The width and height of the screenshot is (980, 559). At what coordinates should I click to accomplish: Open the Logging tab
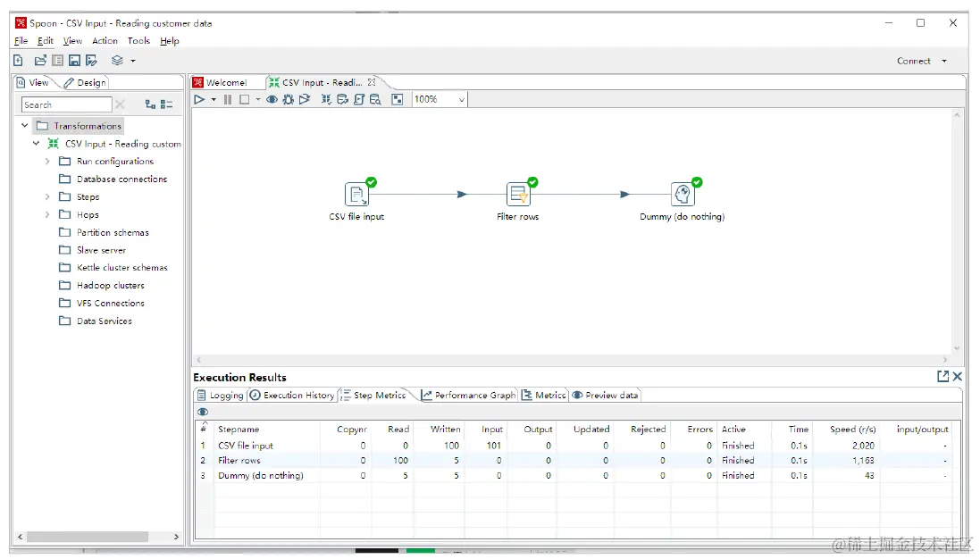point(220,396)
